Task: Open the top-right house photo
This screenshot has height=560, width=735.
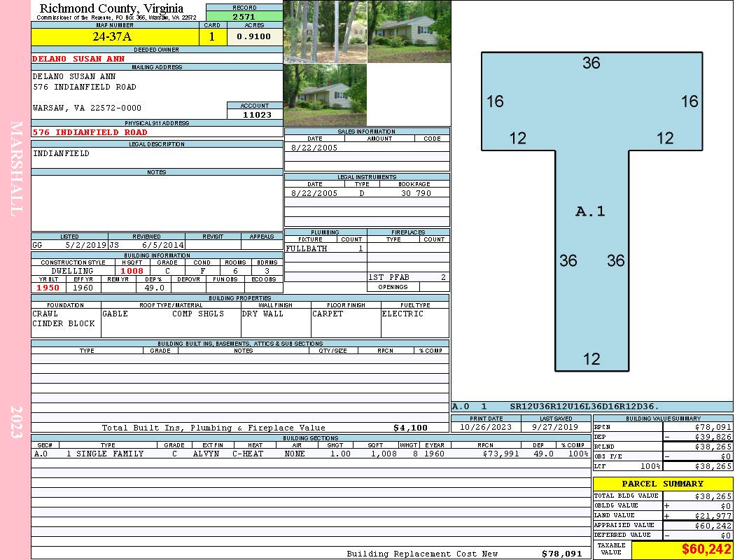Action: pyautogui.click(x=409, y=31)
